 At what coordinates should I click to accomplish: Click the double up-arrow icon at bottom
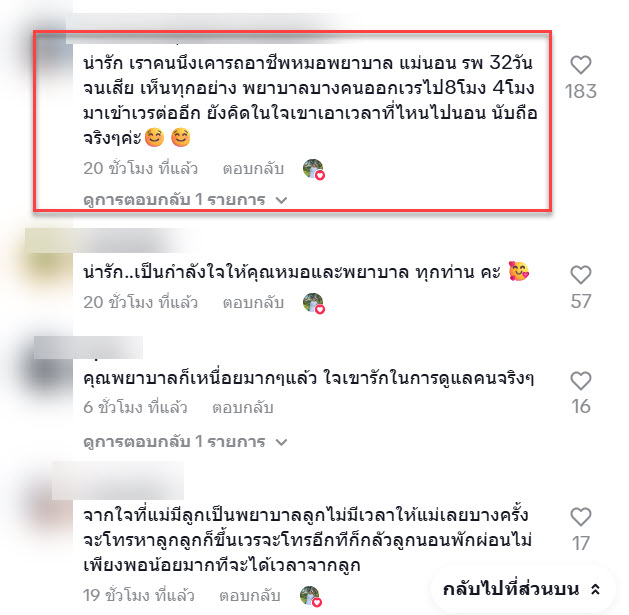coord(596,589)
